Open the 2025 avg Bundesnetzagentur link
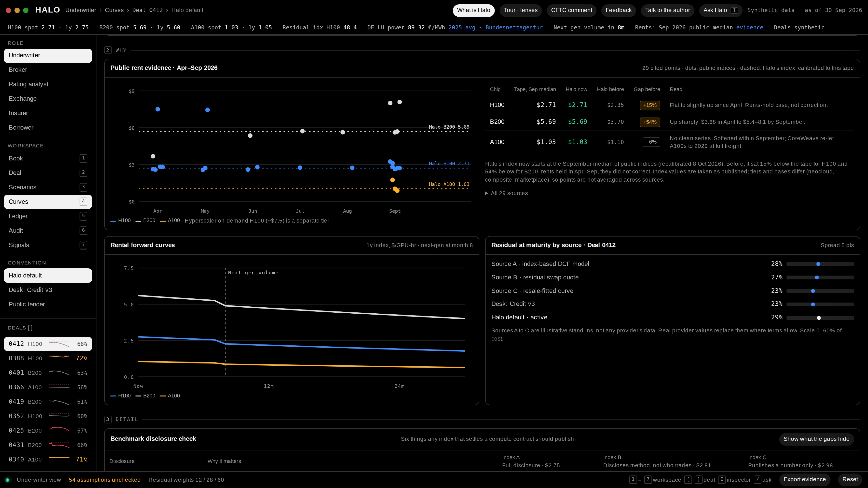 coord(495,28)
